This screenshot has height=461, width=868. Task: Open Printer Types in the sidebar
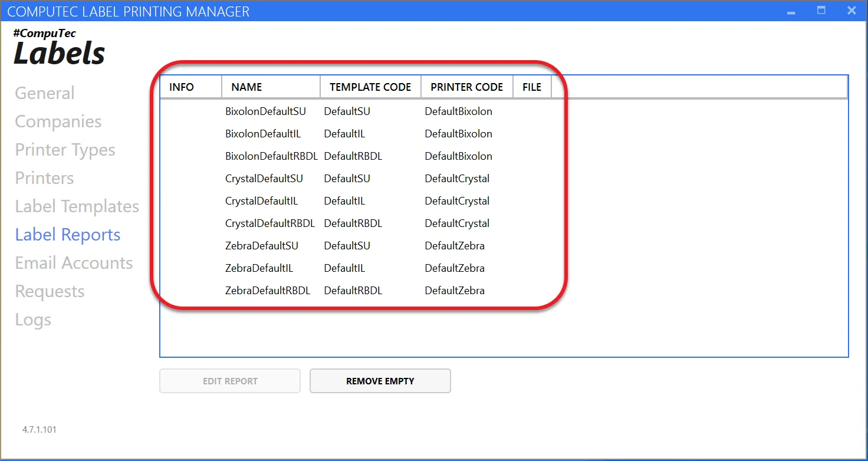click(65, 150)
